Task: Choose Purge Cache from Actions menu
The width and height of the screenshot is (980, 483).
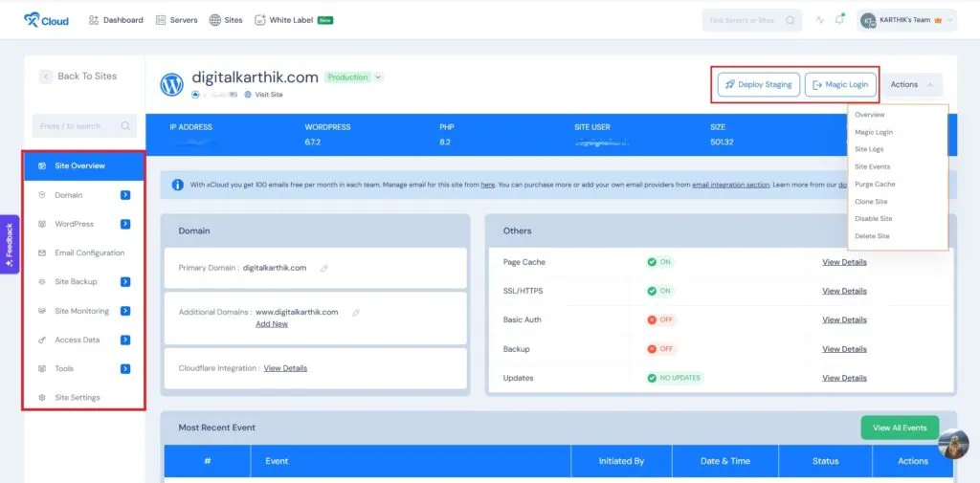Action: pos(875,185)
